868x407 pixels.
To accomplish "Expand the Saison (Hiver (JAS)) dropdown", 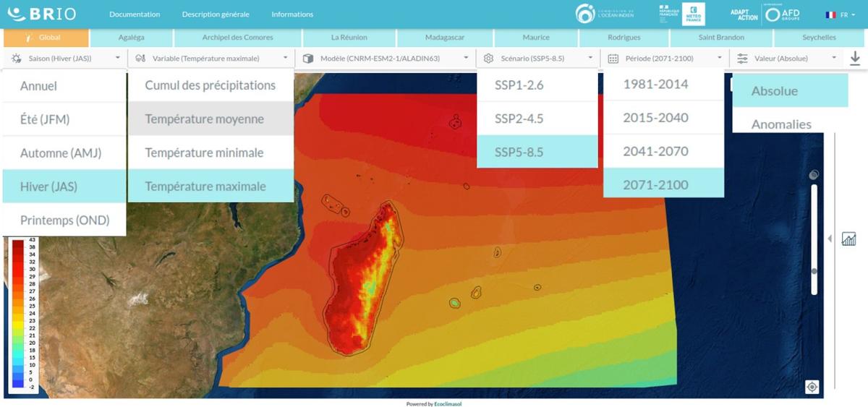I will [66, 58].
